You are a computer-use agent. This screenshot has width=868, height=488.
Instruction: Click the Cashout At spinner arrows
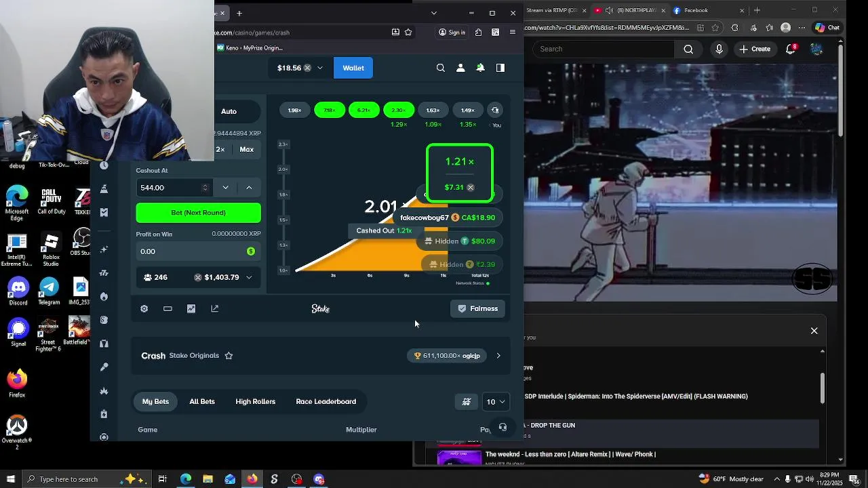coord(205,188)
